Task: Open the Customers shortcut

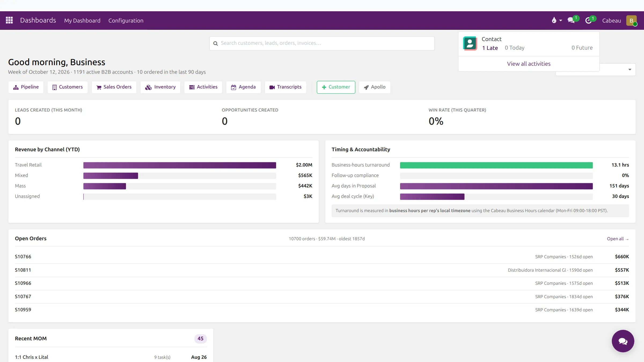Action: point(68,87)
